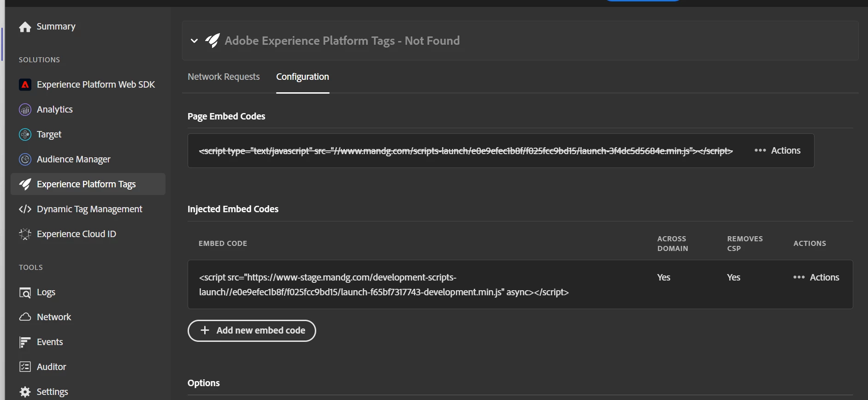The width and height of the screenshot is (868, 400).
Task: Click the ACROSS DOMAIN column header
Action: 673,244
